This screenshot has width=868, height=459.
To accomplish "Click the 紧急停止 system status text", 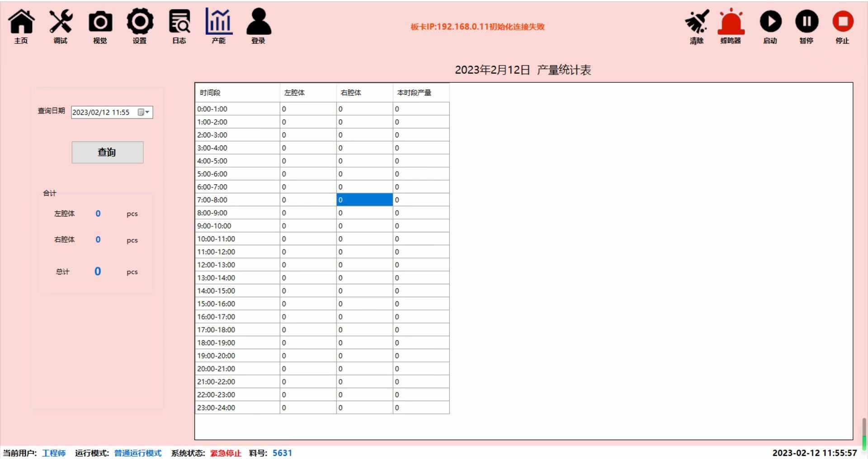I will 226,453.
